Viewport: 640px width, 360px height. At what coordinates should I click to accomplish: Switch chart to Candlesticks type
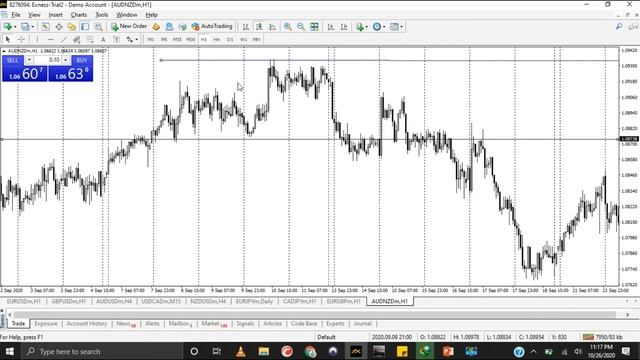coord(259,27)
